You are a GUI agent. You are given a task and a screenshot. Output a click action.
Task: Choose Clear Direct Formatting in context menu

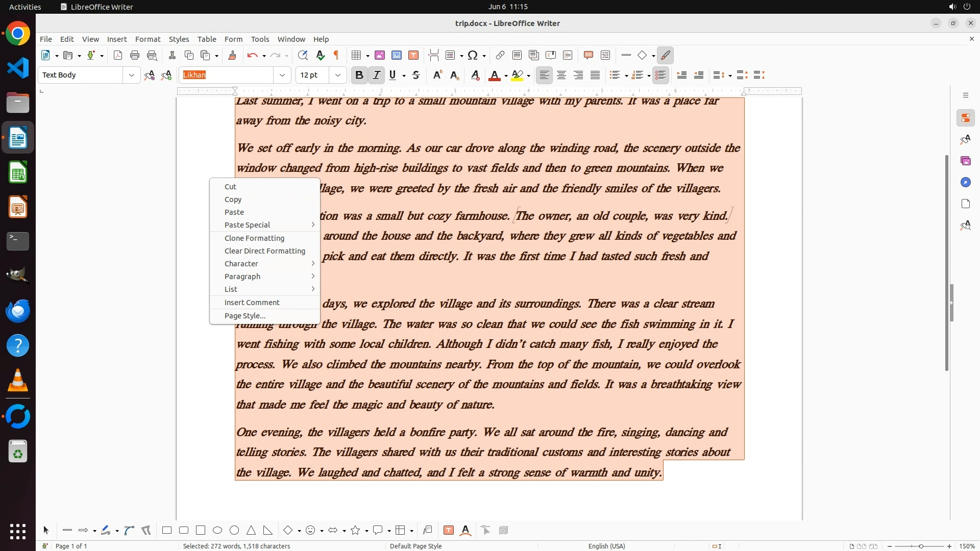click(264, 251)
